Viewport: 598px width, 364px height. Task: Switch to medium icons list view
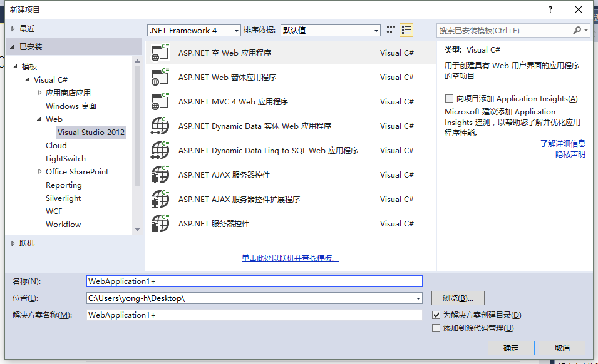click(406, 30)
